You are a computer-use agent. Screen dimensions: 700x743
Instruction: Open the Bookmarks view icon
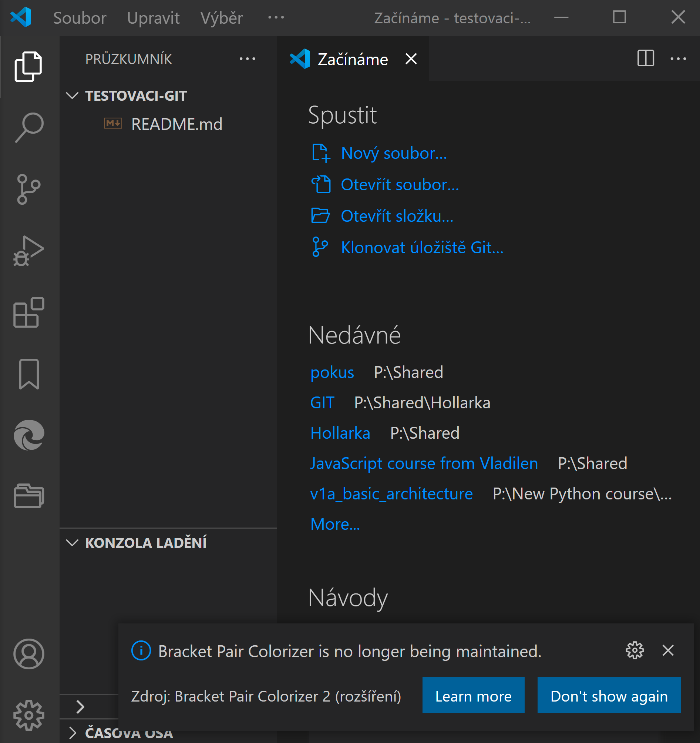29,374
